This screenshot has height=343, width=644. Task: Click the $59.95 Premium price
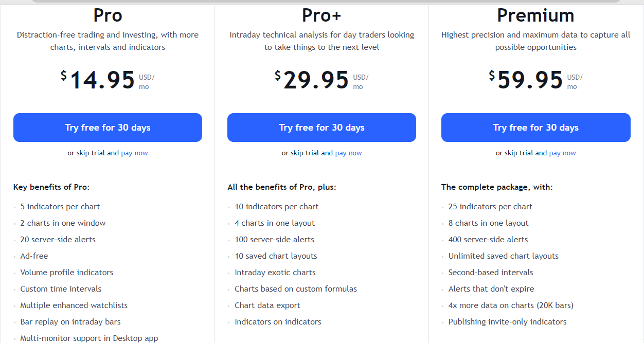click(x=526, y=80)
